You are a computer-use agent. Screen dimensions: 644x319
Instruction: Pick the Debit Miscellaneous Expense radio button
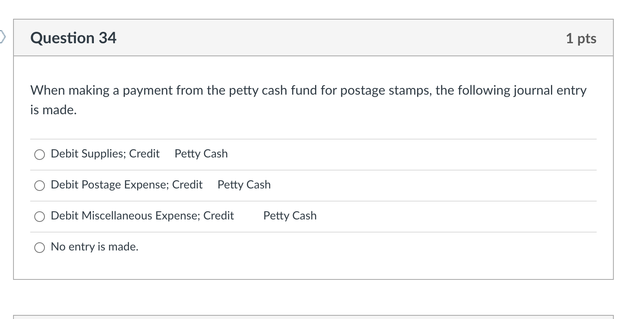[40, 216]
